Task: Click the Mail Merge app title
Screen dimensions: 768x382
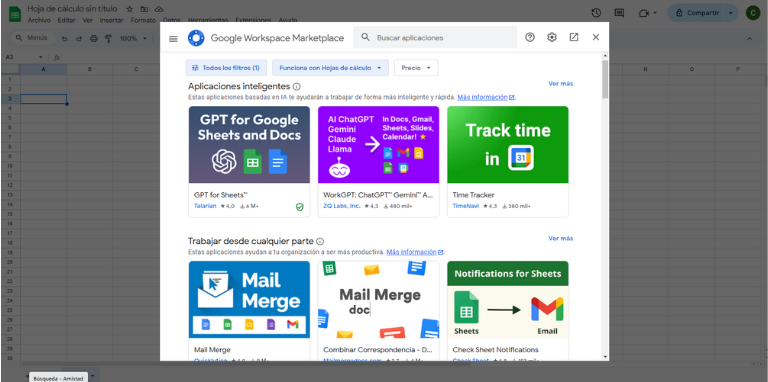Action: point(212,350)
